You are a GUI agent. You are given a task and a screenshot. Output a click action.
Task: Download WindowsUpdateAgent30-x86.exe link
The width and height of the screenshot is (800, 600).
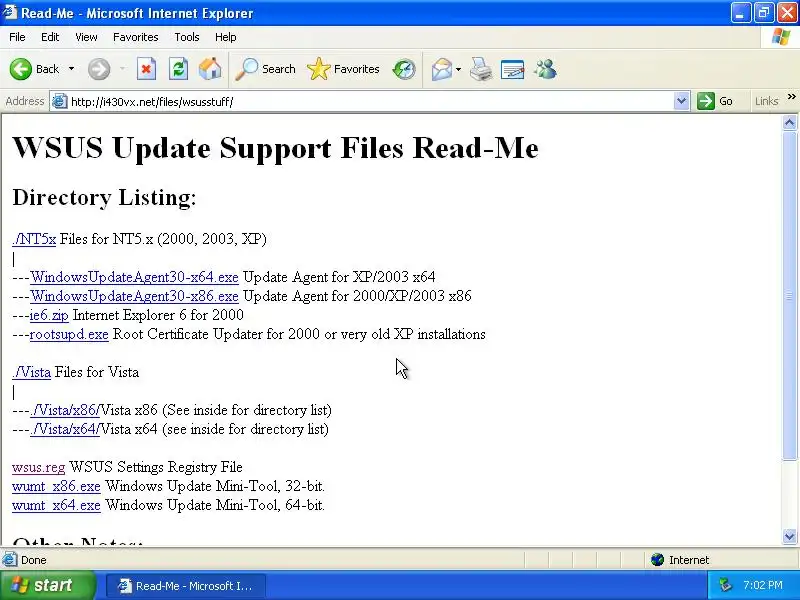(134, 296)
